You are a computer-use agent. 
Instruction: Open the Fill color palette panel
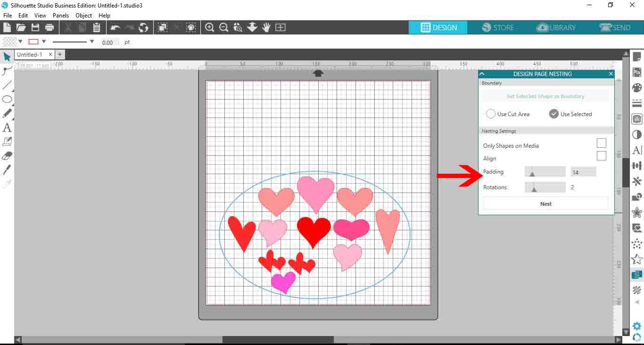pos(637,88)
